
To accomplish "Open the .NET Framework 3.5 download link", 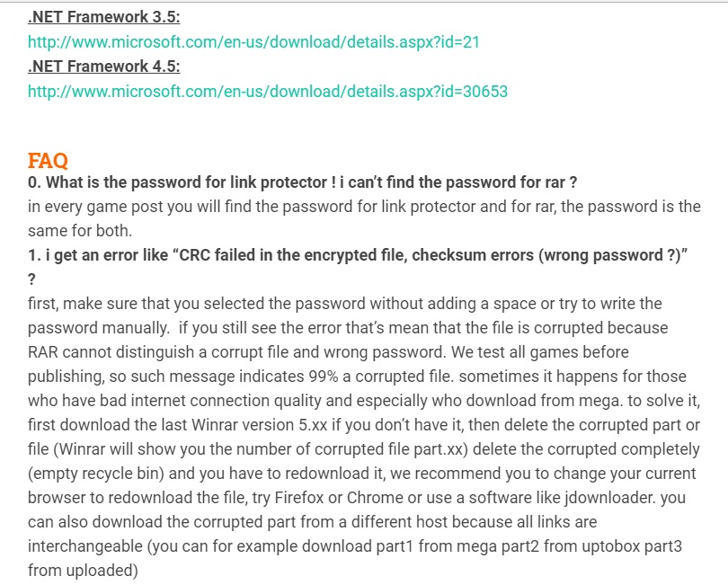I will click(253, 42).
